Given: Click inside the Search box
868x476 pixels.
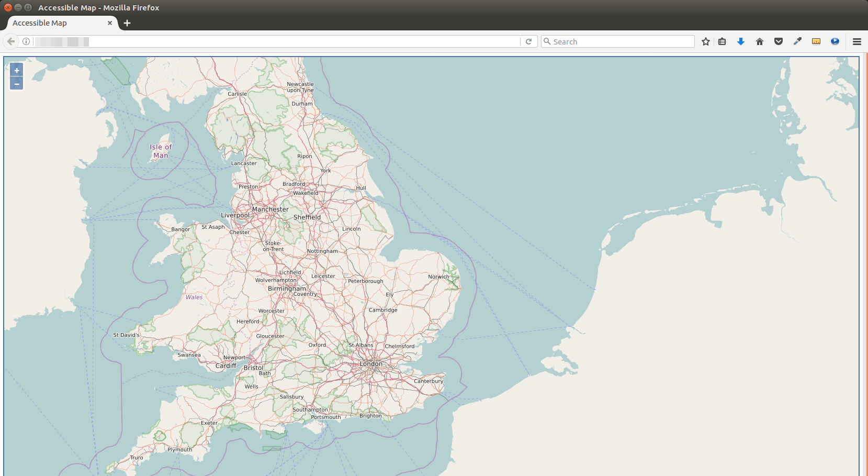Looking at the screenshot, I should (x=620, y=41).
